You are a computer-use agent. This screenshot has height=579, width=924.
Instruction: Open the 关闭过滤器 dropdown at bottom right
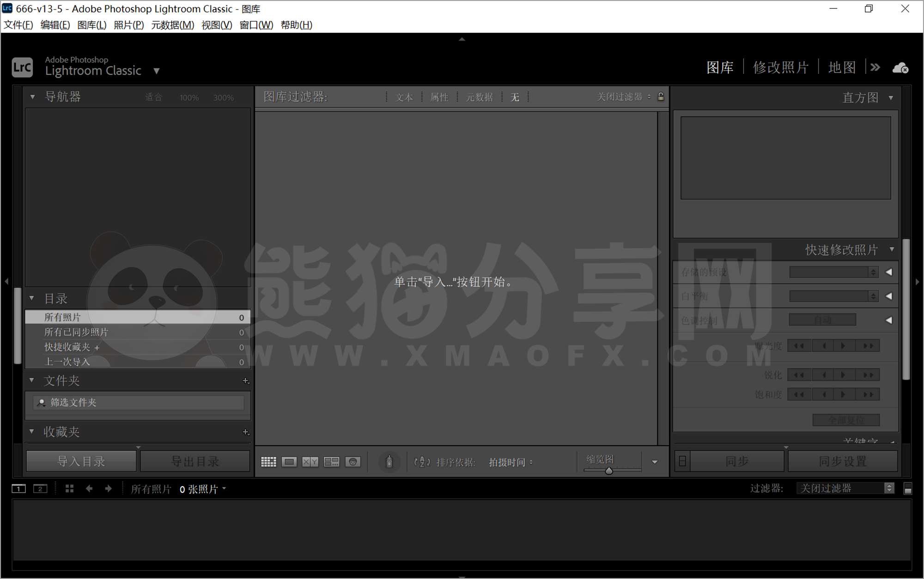(x=843, y=488)
